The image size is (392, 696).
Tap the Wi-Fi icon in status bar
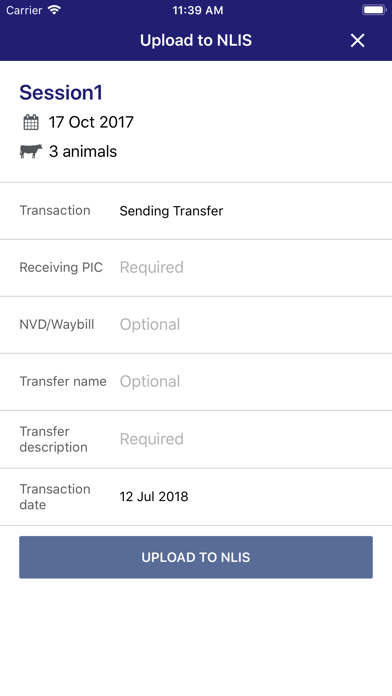[55, 10]
